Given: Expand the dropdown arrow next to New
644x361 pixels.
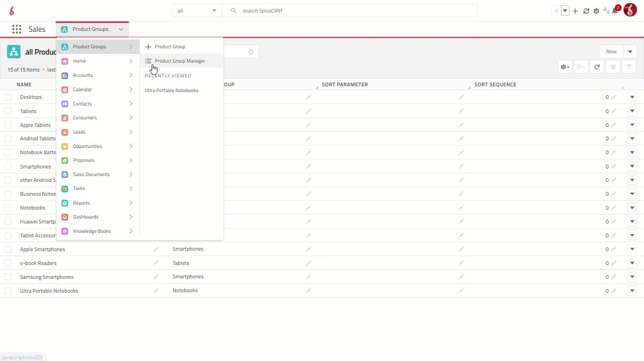Looking at the screenshot, I should tap(630, 51).
